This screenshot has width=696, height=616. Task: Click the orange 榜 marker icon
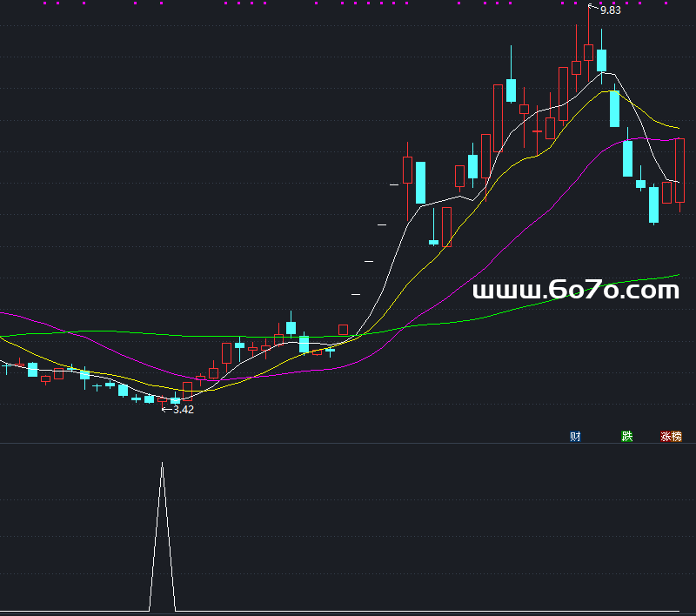pos(677,436)
